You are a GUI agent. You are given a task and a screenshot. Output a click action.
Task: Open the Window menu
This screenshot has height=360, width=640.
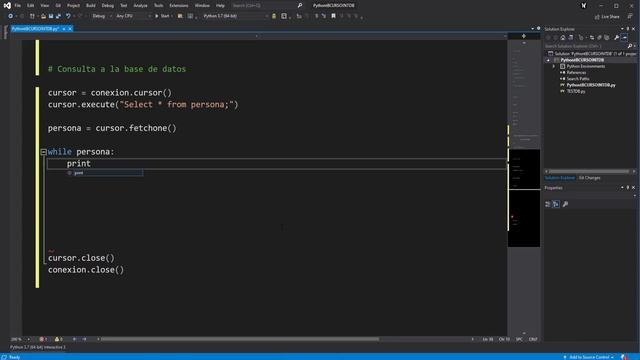pos(202,6)
